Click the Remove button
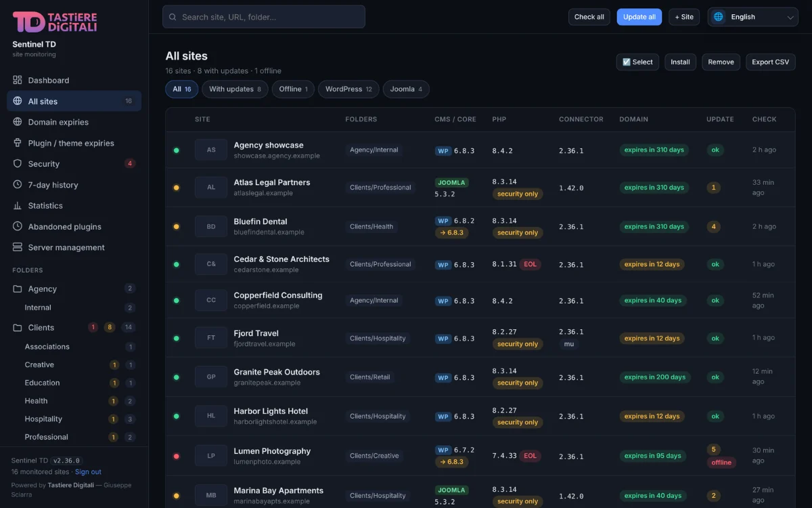The width and height of the screenshot is (812, 508). [721, 62]
